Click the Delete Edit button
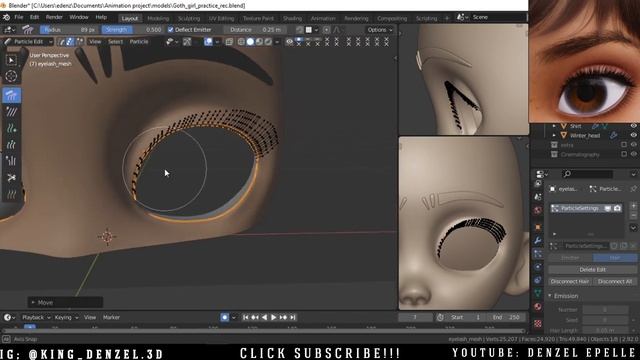This screenshot has height=360, width=640. 592,269
